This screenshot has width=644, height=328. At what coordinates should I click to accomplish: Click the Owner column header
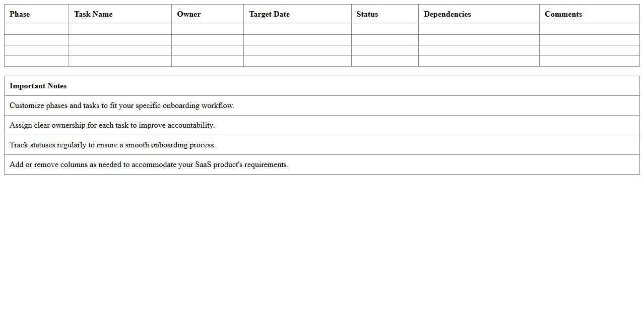tap(189, 14)
